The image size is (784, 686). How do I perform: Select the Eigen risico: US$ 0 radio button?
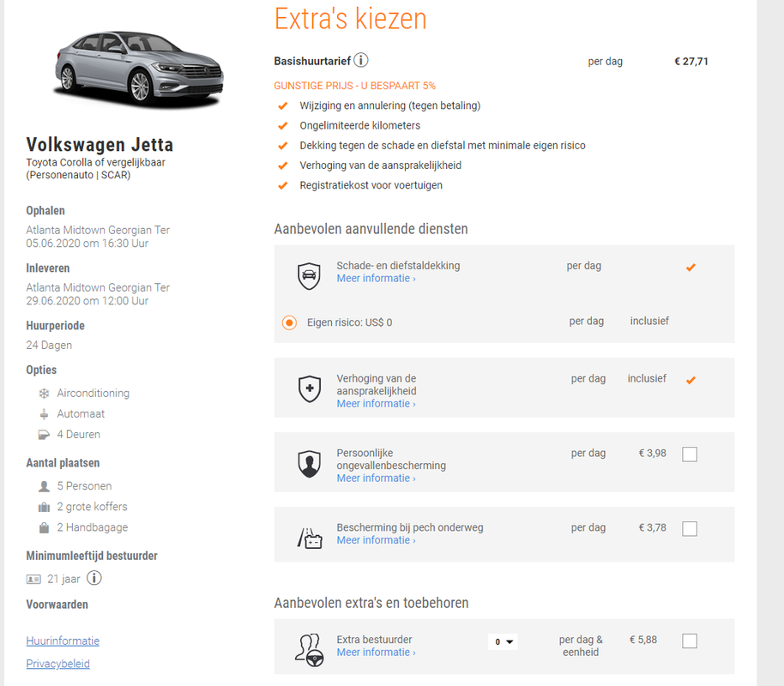click(x=289, y=323)
